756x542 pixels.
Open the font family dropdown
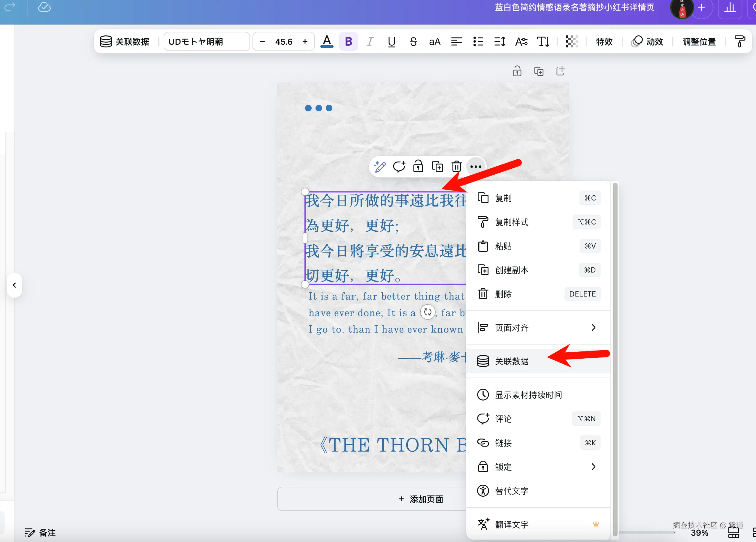point(207,42)
